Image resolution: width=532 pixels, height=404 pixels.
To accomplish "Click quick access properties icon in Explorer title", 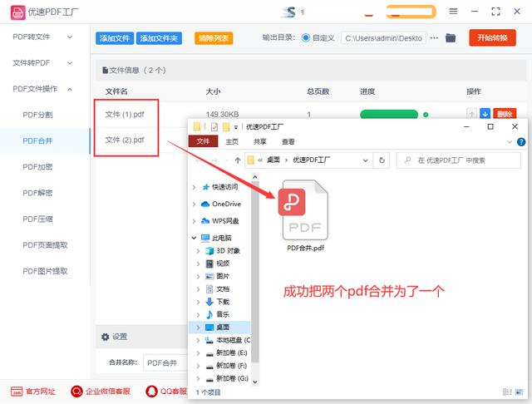I will 214,127.
